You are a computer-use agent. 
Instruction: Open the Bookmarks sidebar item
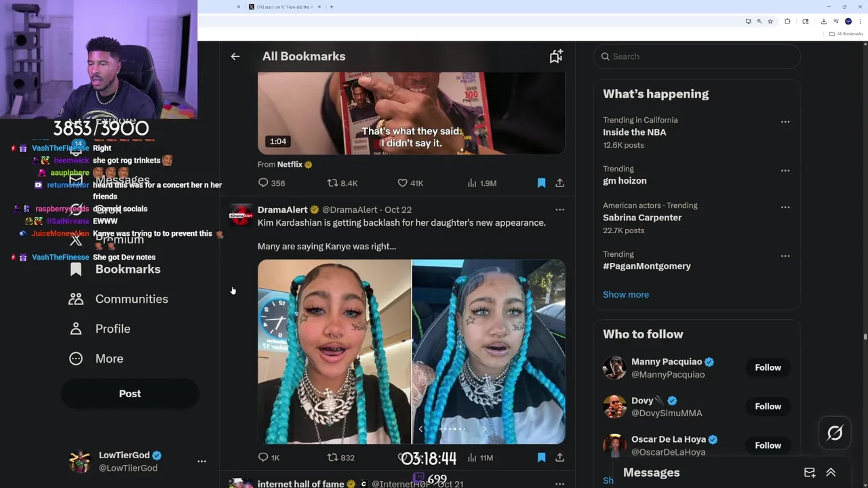pos(116,269)
